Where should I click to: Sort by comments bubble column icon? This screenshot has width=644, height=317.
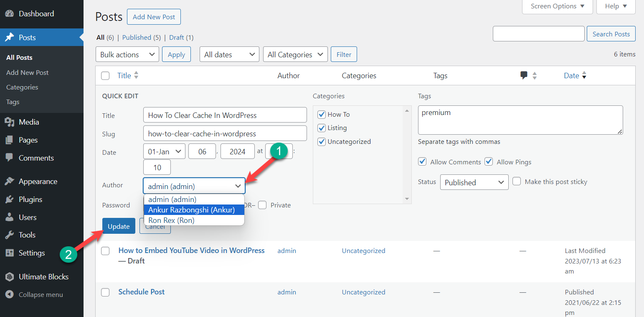coord(524,75)
